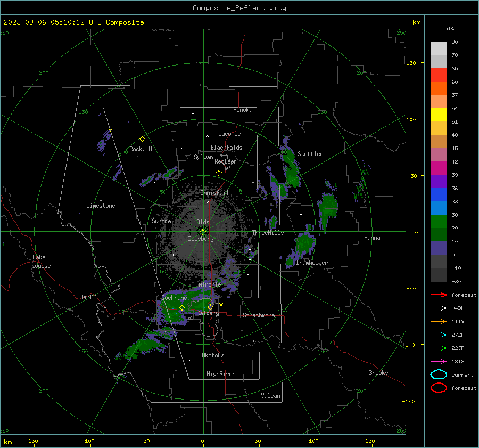Click the Composite_Reflectivity title
Viewport: 479px width, 448px height.
tap(239, 8)
